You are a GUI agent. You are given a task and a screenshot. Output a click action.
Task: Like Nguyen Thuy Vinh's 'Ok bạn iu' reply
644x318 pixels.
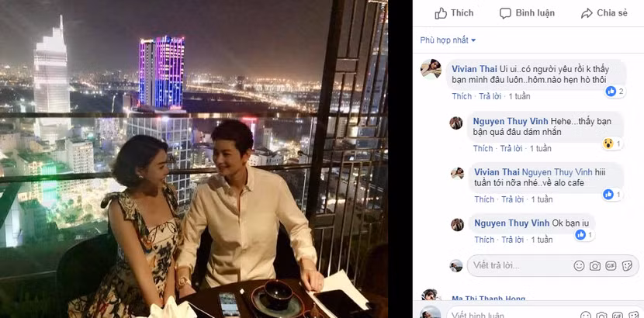click(484, 240)
